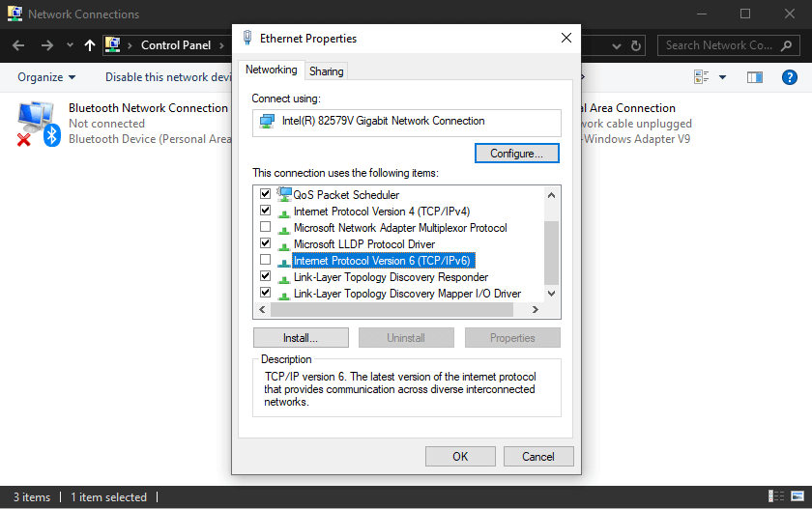Enable Microsoft Network Adapter Multiplexor Protocol checkbox
The width and height of the screenshot is (812, 509).
coord(265,227)
